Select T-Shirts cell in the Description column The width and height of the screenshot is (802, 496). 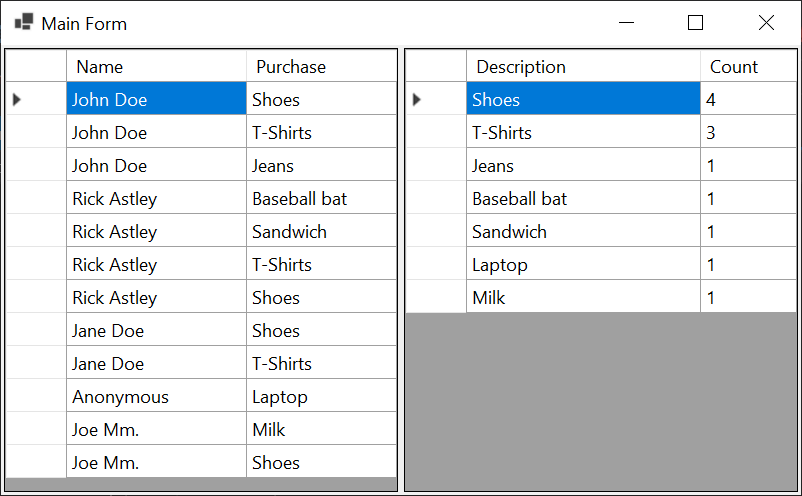coord(583,132)
